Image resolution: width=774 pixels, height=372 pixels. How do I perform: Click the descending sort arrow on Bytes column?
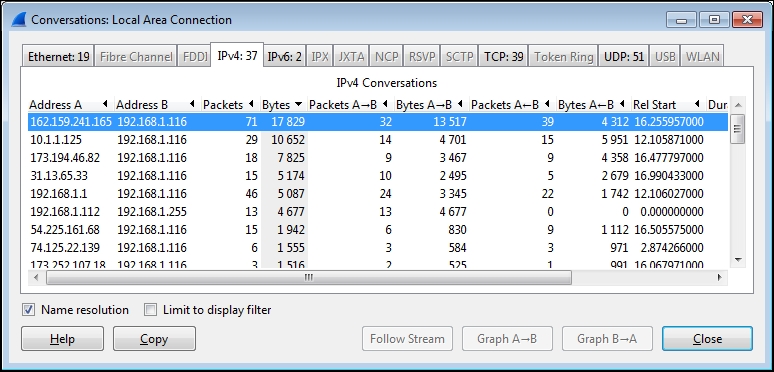point(298,105)
